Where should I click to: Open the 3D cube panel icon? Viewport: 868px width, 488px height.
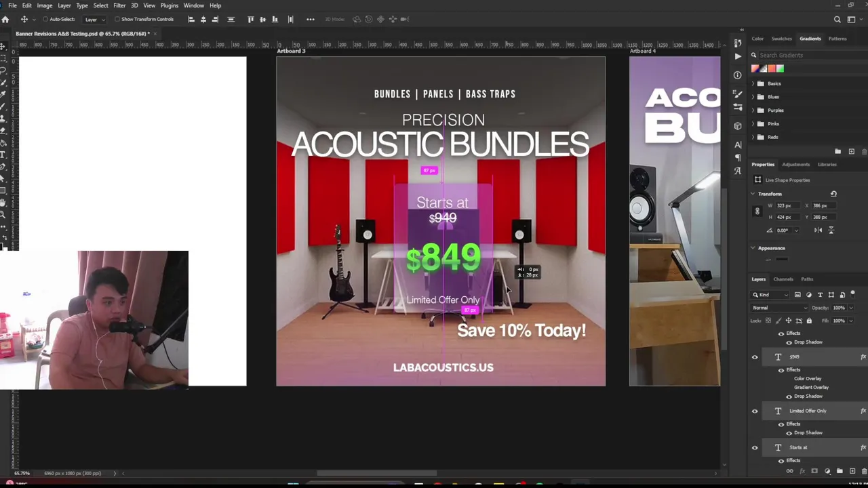pos(738,125)
